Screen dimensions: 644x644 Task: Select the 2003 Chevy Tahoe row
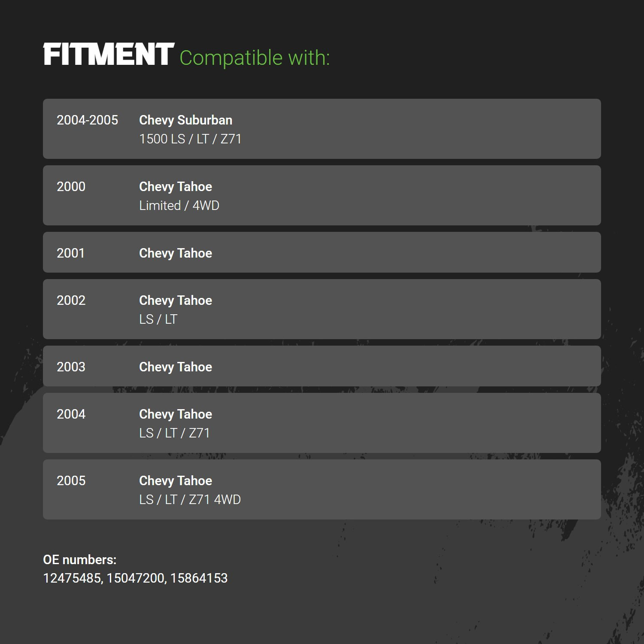tap(322, 366)
